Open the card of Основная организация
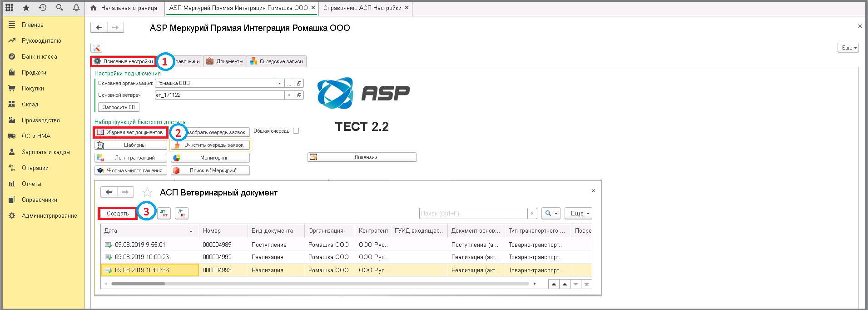The image size is (868, 310). [299, 83]
